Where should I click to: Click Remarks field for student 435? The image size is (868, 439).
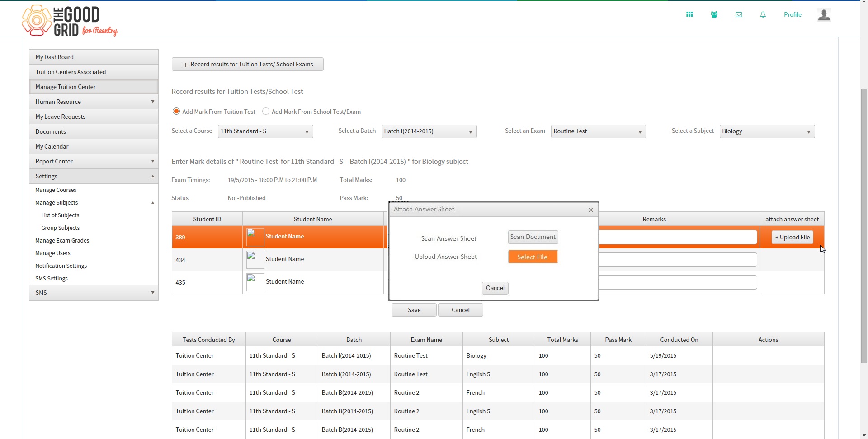tap(678, 282)
